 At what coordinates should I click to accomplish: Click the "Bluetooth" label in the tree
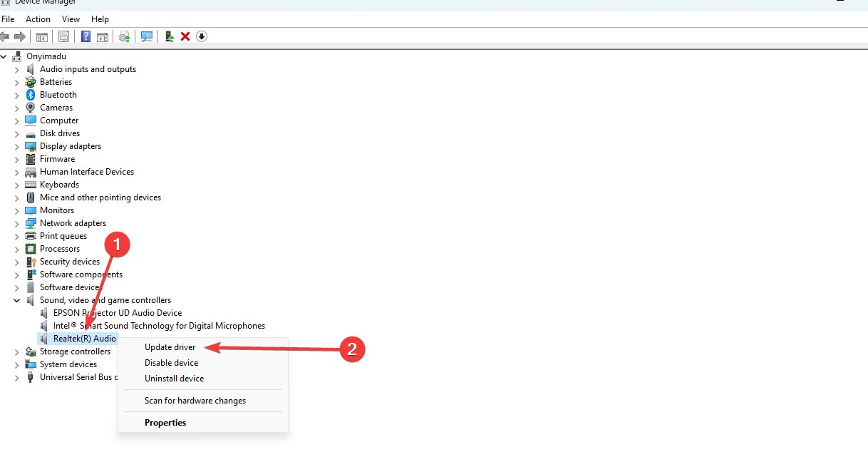click(58, 95)
